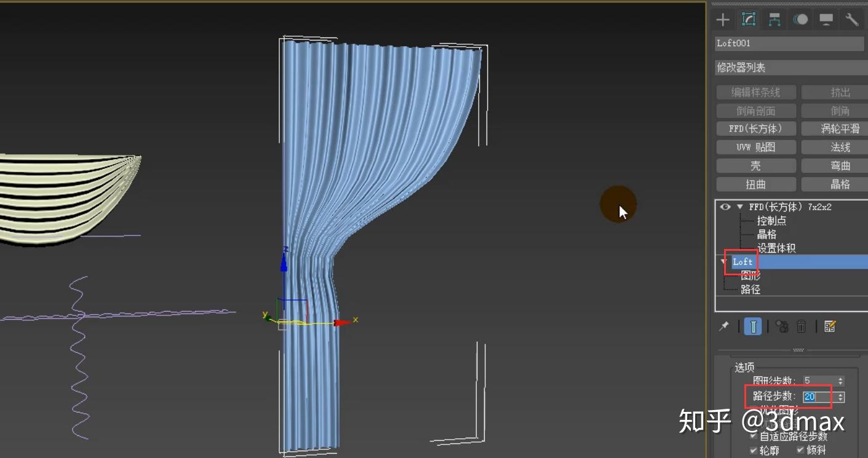The width and height of the screenshot is (868, 458).
Task: Open configure modifier sets icon
Action: [x=829, y=326]
